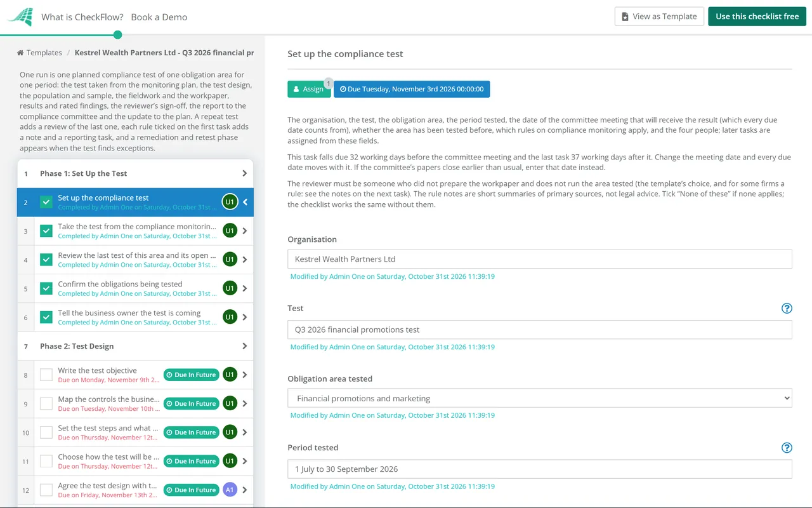Click into the Period tested input field
Image resolution: width=812 pixels, height=508 pixels.
[540, 469]
